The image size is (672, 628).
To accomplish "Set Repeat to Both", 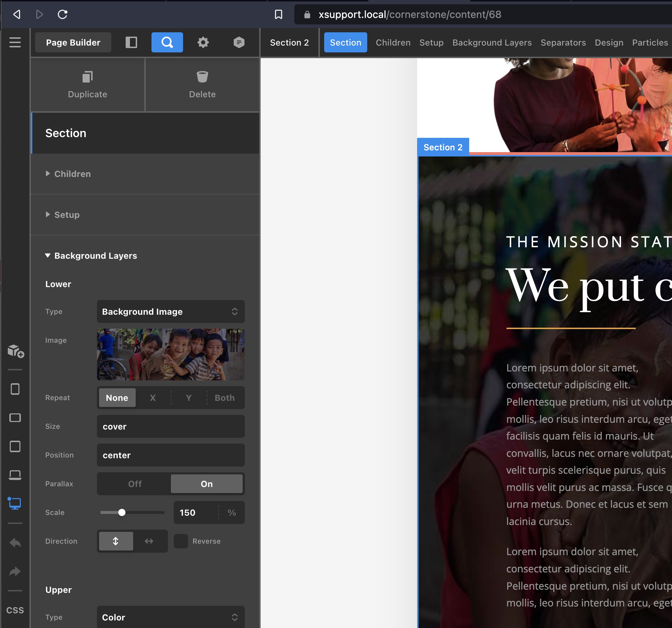I will (224, 398).
